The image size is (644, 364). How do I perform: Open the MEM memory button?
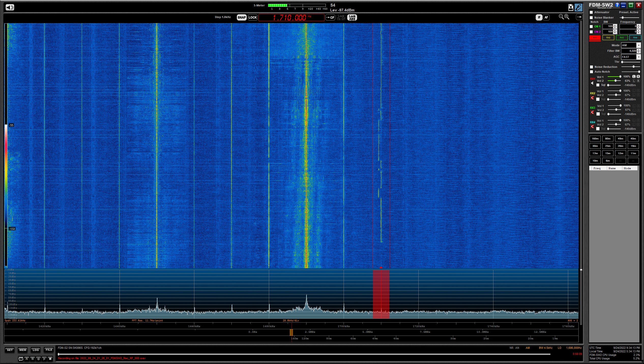click(23, 350)
